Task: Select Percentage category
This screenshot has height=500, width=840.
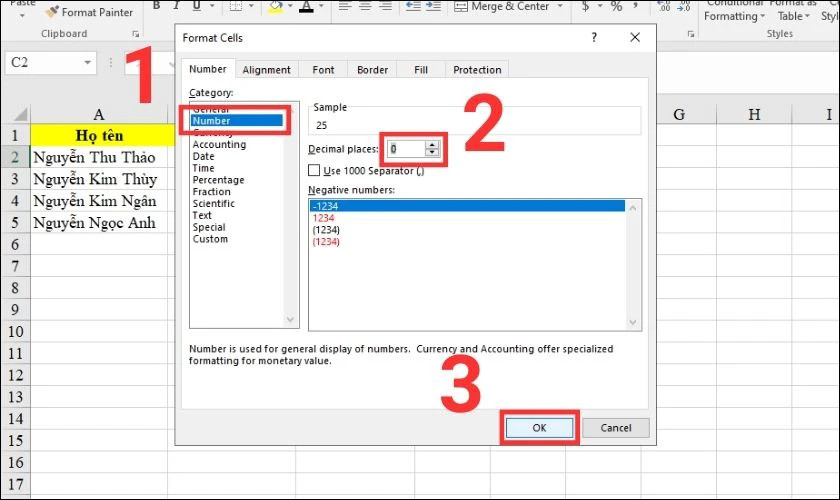Action: point(218,180)
